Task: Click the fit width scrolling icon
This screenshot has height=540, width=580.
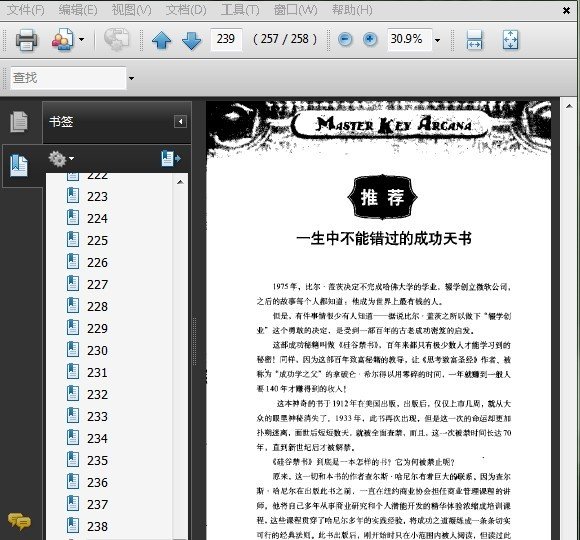Action: pyautogui.click(x=474, y=40)
